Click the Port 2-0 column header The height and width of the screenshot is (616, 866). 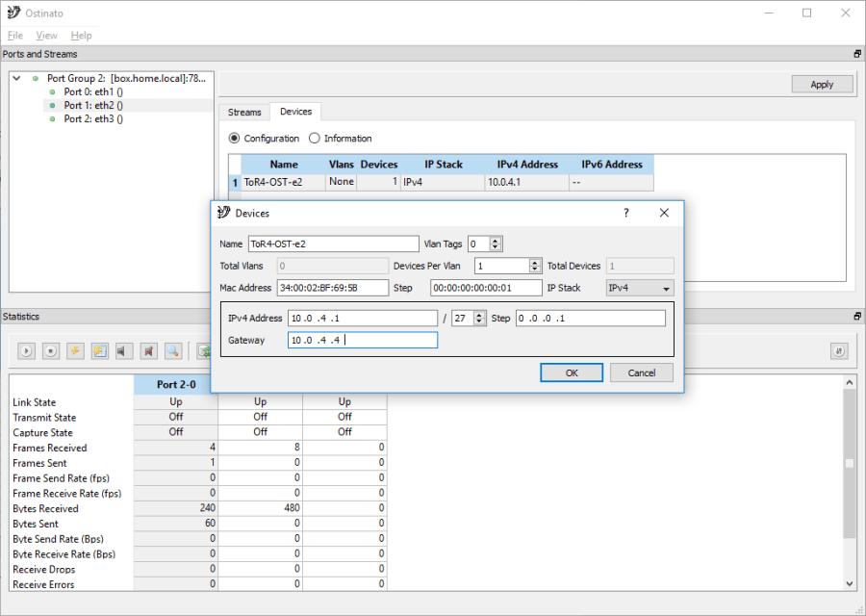(176, 384)
